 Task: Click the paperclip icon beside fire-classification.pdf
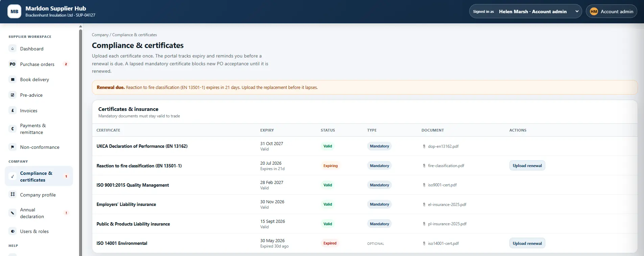point(424,166)
